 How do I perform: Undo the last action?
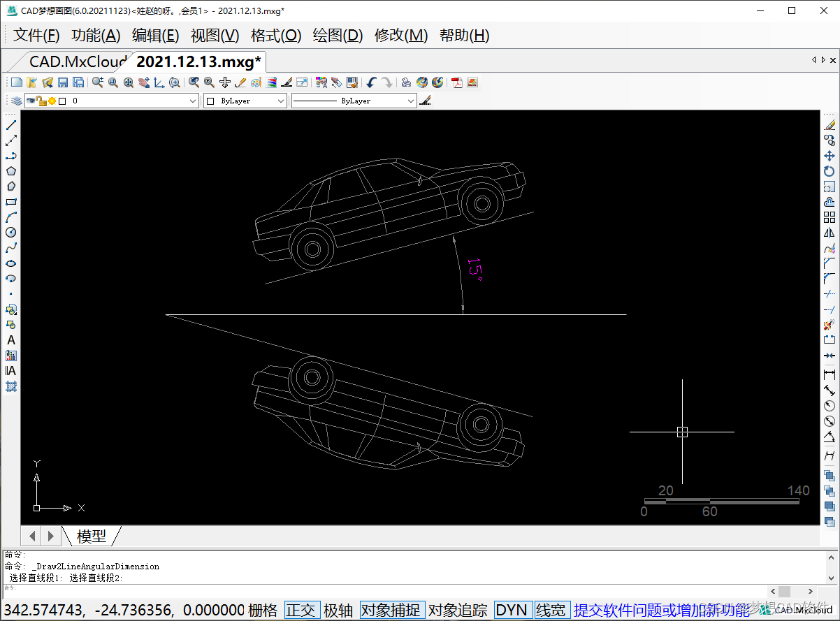[x=372, y=82]
